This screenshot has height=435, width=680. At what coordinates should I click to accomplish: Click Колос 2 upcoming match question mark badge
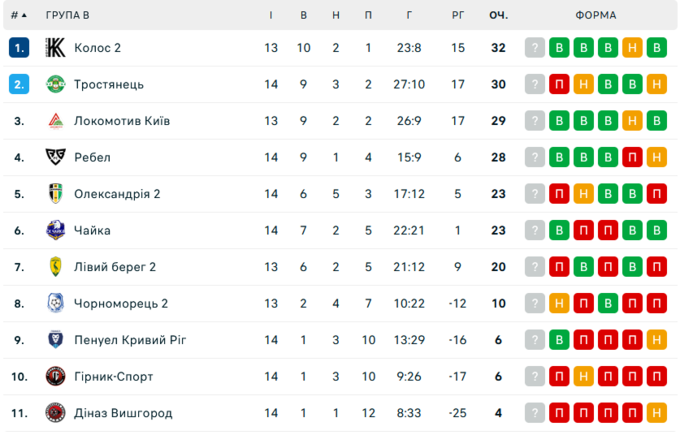(x=535, y=48)
